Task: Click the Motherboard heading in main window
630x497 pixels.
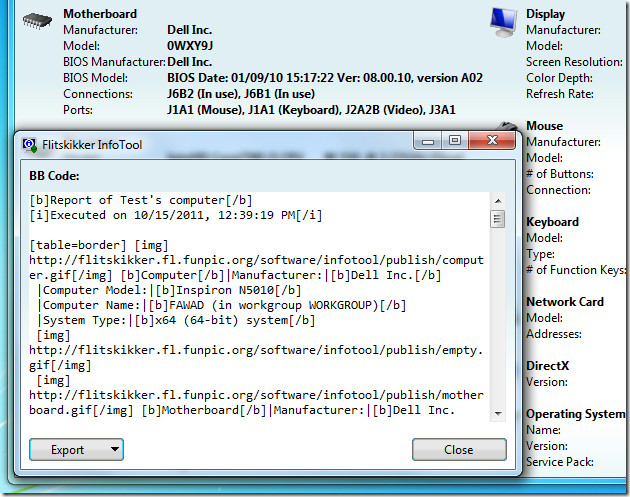Action: [100, 14]
